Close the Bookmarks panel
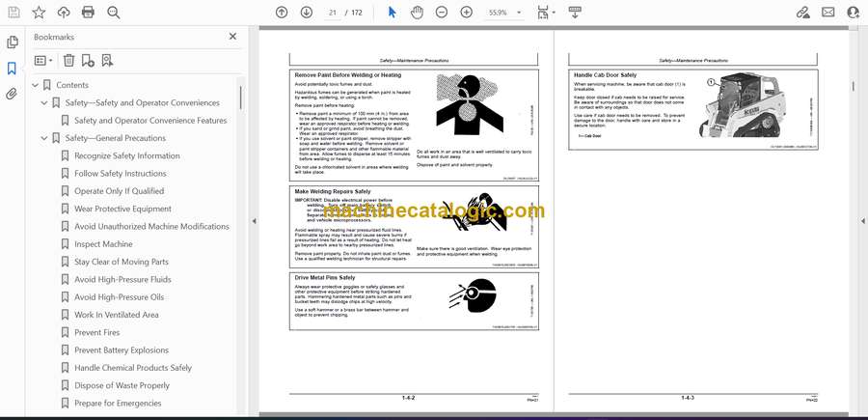The height and width of the screenshot is (420, 868). click(232, 37)
